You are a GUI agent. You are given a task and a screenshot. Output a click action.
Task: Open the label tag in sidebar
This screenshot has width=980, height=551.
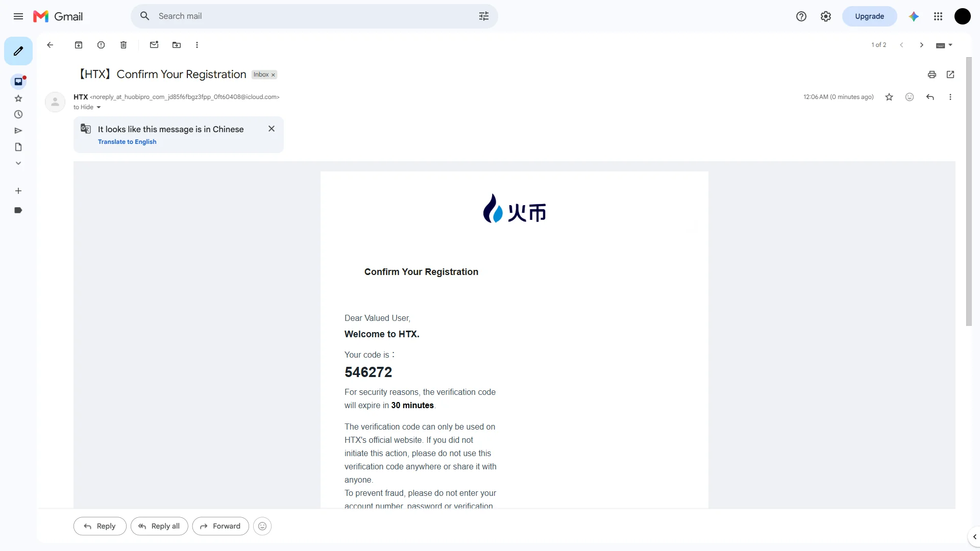(18, 210)
